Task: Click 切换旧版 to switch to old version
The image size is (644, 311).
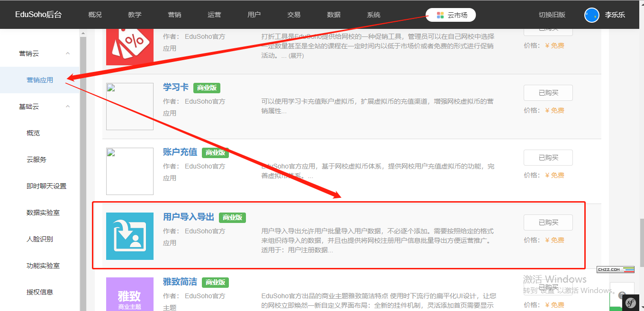Action: (x=552, y=15)
